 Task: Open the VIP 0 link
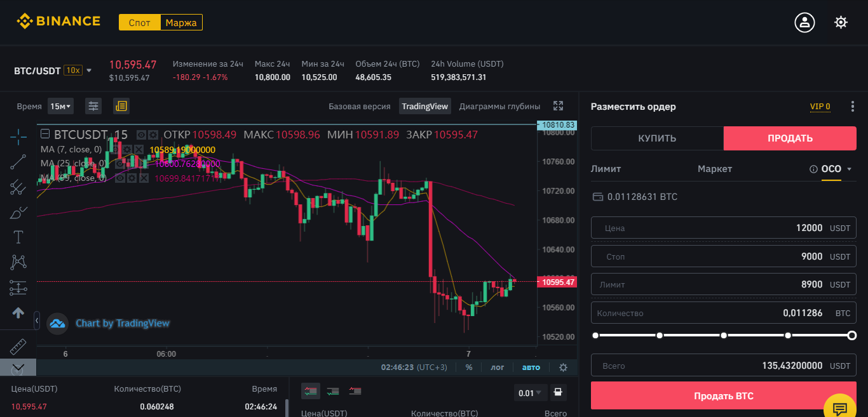click(820, 106)
